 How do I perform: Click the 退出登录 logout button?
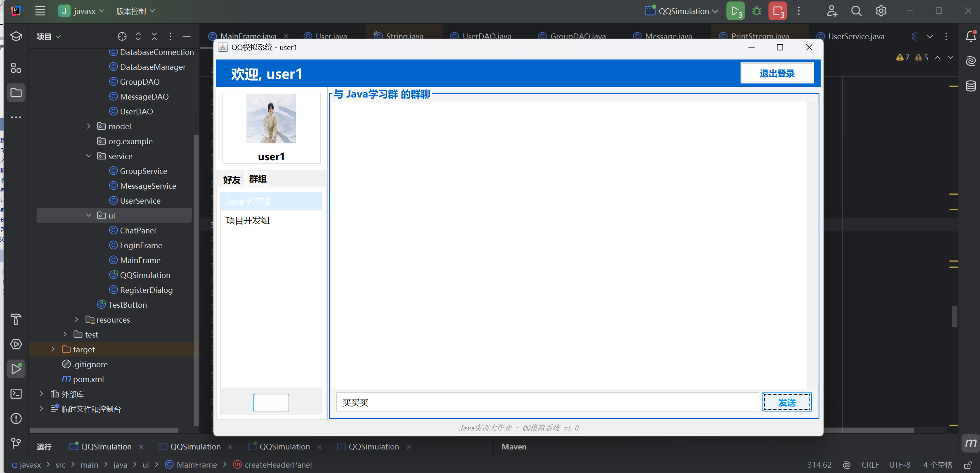(x=776, y=74)
